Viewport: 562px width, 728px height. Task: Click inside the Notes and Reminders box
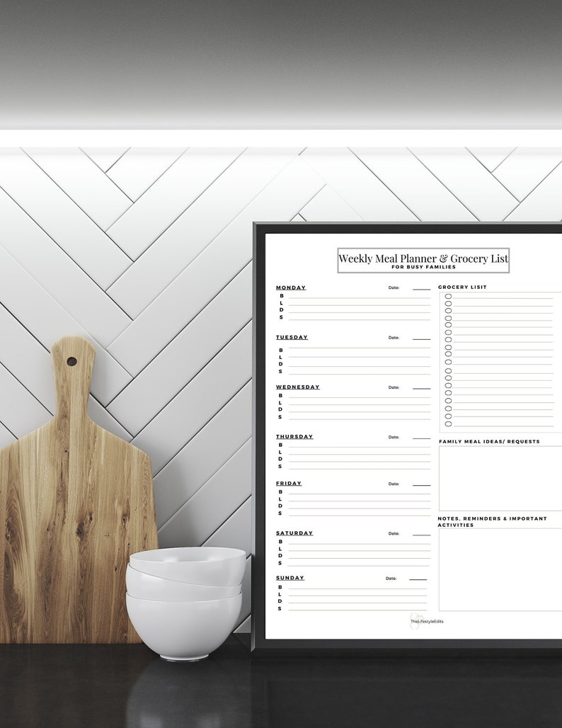[x=500, y=569]
